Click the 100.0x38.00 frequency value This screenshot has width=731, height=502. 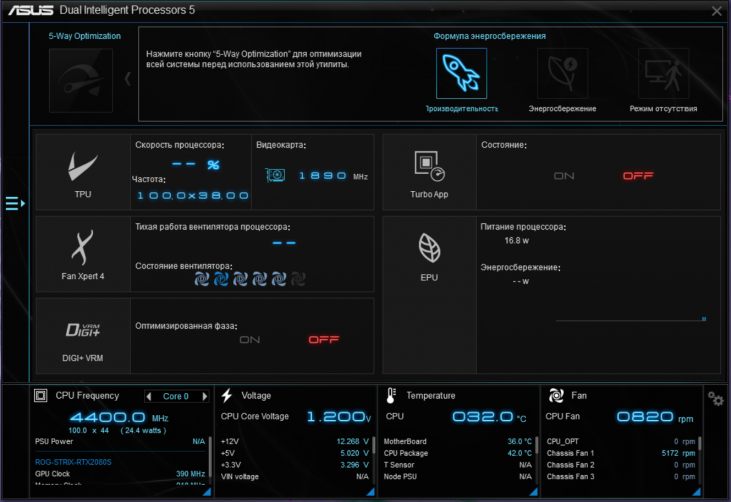point(193,195)
